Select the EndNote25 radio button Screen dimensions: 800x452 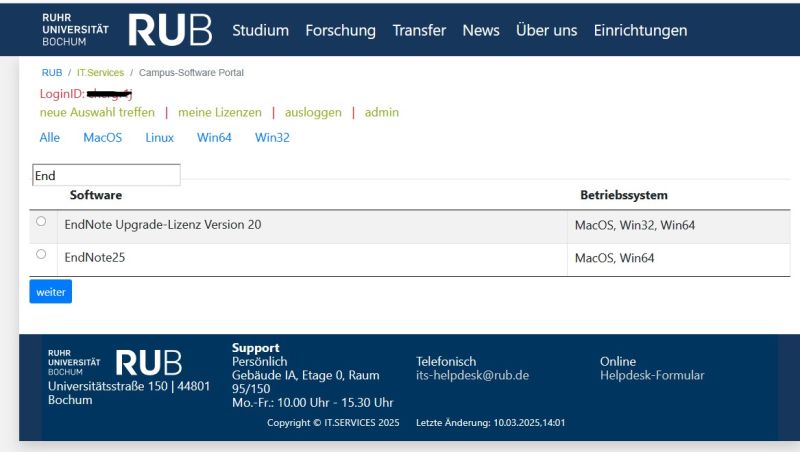pyautogui.click(x=40, y=254)
